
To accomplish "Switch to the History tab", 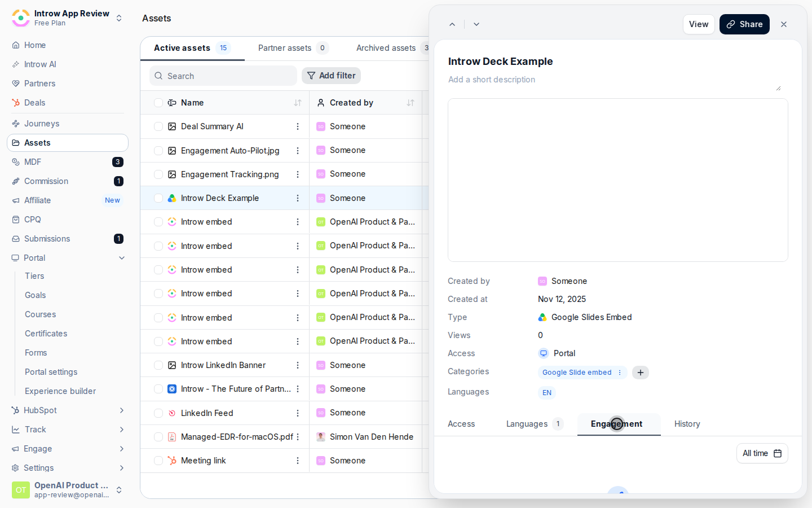I will tap(687, 424).
